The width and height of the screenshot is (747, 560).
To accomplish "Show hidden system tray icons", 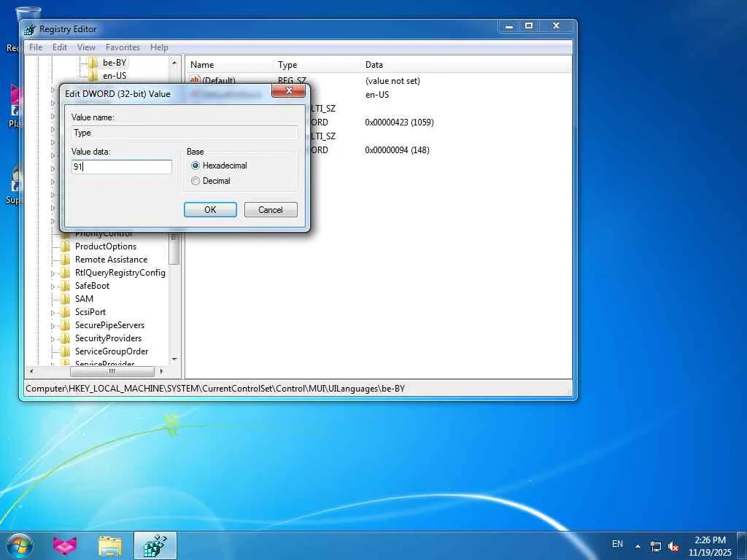I will pos(638,545).
